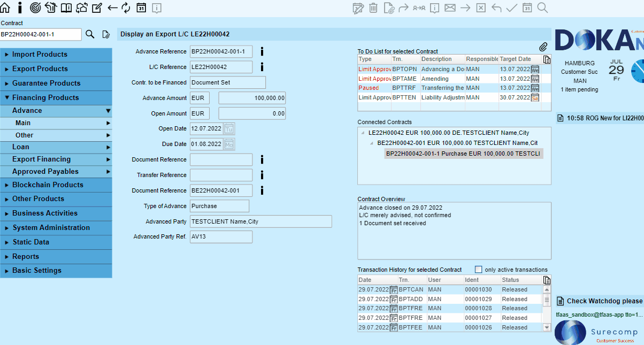Expand Blockchain Products menu
Viewport: 644px width, 345px height.
click(x=56, y=185)
